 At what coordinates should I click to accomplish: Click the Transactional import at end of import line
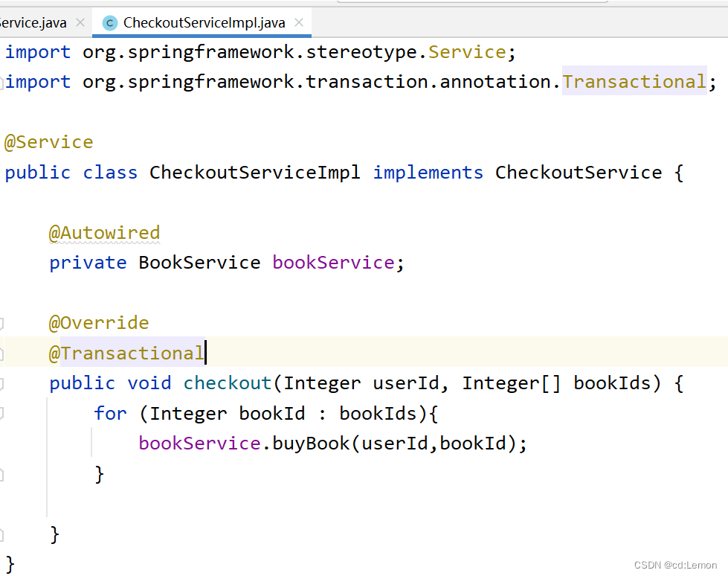(634, 81)
